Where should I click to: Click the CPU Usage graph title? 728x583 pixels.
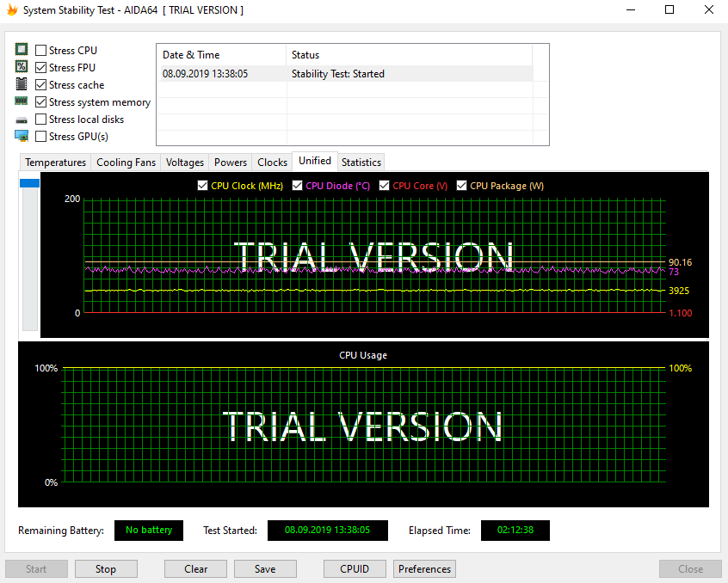coord(363,355)
